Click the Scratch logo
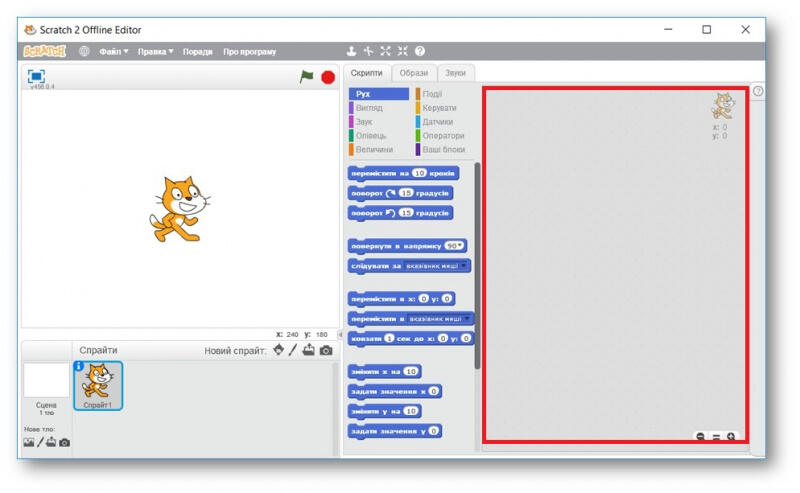The height and width of the screenshot is (493, 800). 45,51
